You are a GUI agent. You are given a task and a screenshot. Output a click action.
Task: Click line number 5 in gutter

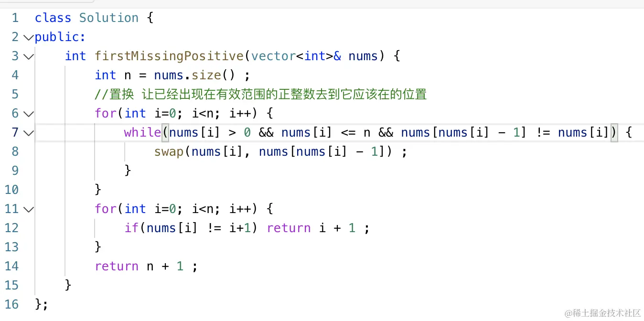(x=15, y=95)
